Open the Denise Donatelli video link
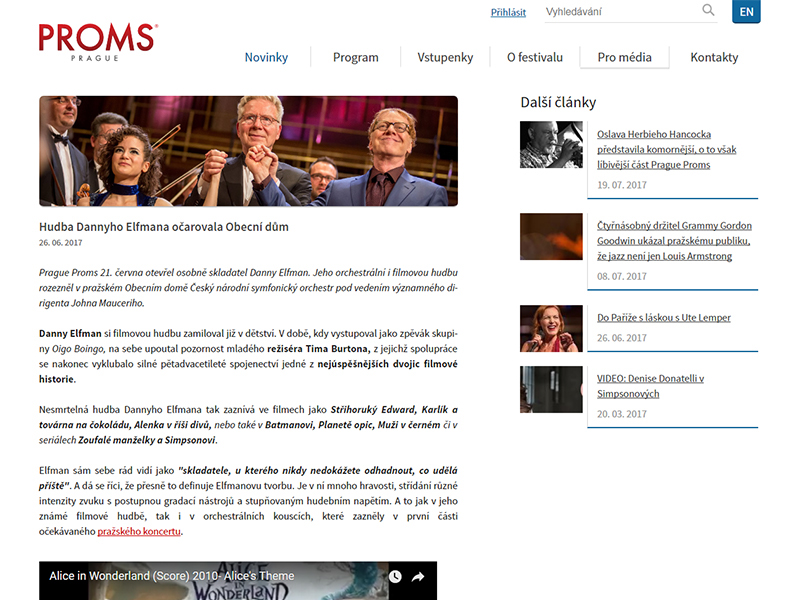 651,386
